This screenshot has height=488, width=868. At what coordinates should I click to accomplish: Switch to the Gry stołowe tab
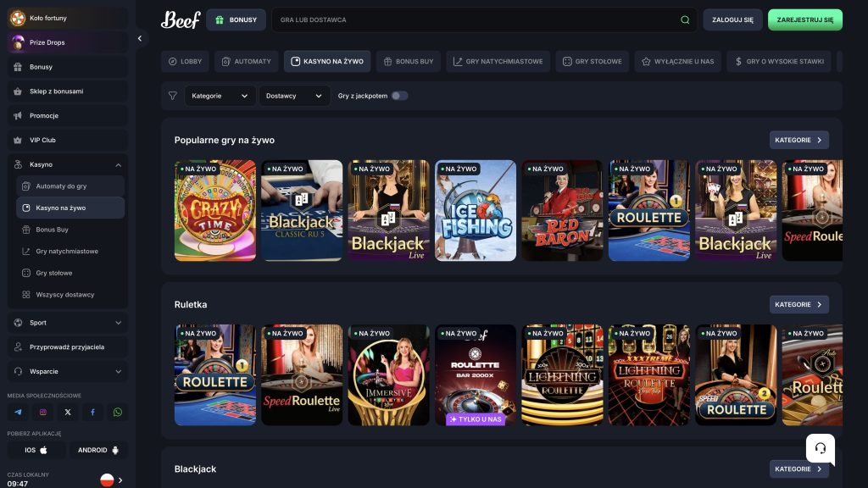pos(593,61)
